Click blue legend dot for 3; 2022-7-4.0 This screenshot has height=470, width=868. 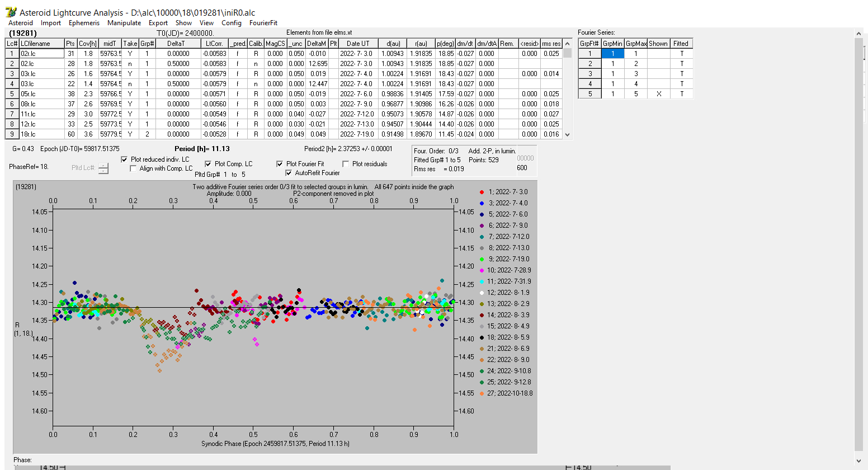[482, 203]
